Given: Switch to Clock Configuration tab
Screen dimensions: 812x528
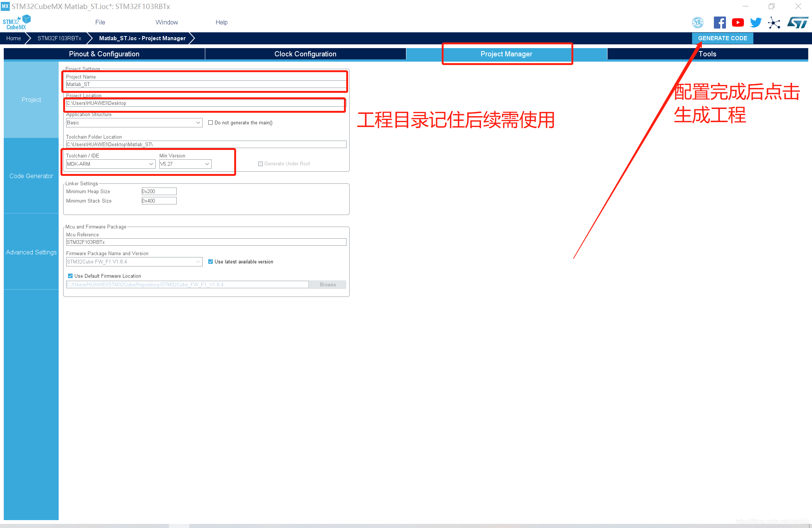Looking at the screenshot, I should [305, 54].
